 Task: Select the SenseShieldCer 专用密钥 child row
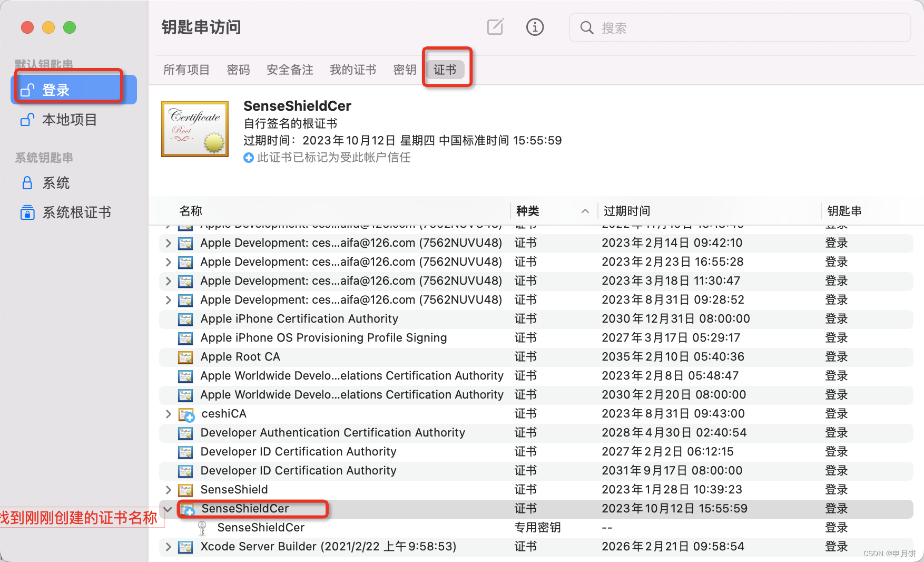tap(536, 528)
